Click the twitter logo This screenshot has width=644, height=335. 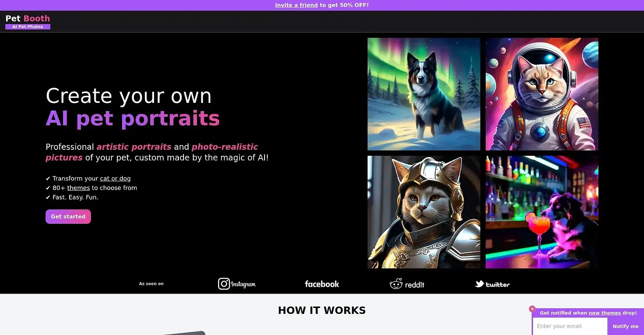(x=492, y=284)
